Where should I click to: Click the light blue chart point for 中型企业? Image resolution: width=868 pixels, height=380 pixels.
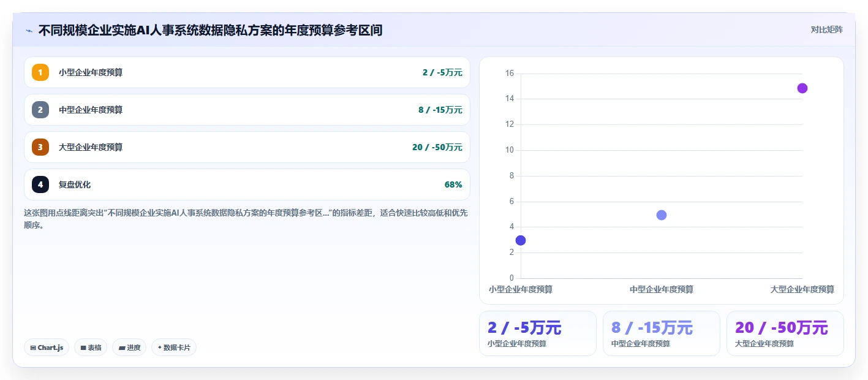(x=662, y=215)
